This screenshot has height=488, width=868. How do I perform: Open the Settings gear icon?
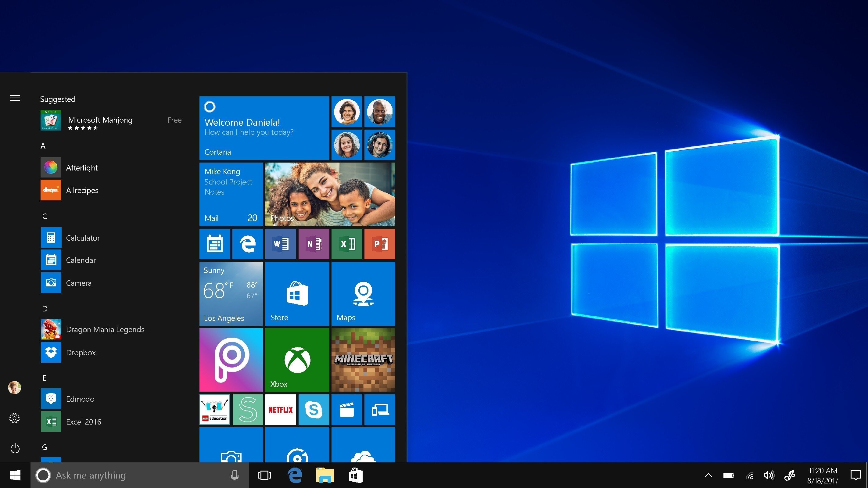coord(14,418)
